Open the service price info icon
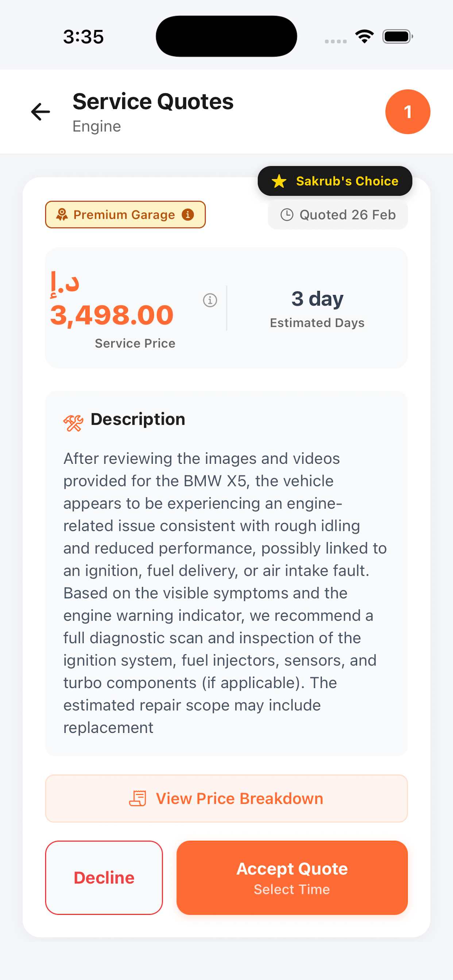 pyautogui.click(x=210, y=300)
